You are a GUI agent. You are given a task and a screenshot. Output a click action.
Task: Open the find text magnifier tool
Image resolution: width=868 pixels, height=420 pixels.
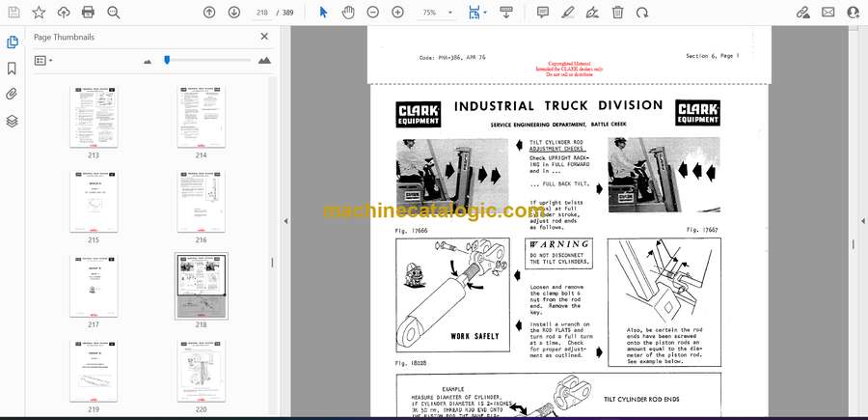click(x=114, y=13)
